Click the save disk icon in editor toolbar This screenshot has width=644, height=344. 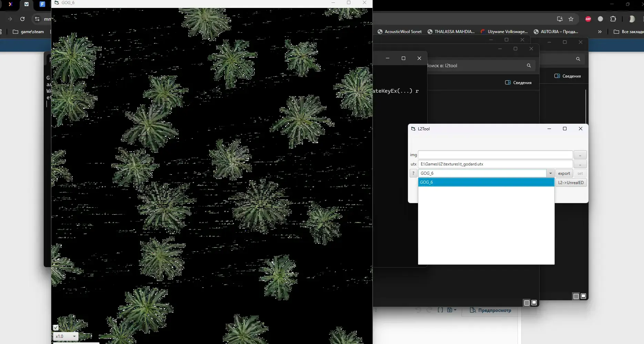[x=450, y=310]
